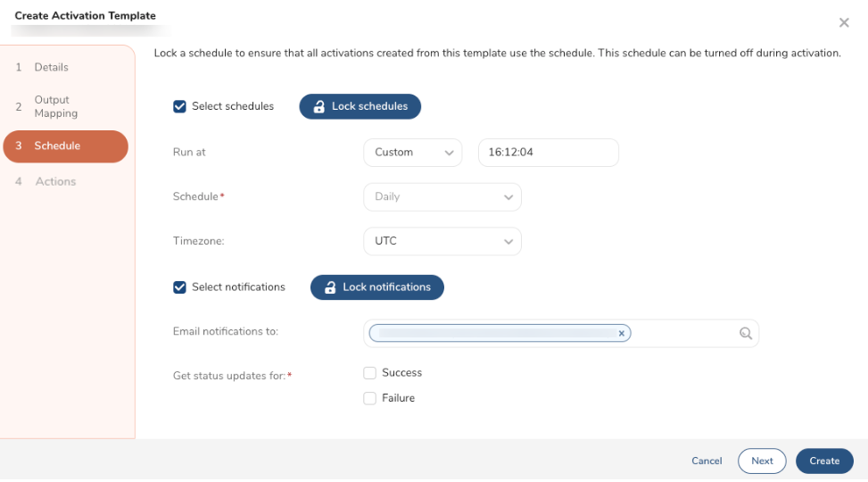868x482 pixels.
Task: Click the Create button
Action: (824, 461)
